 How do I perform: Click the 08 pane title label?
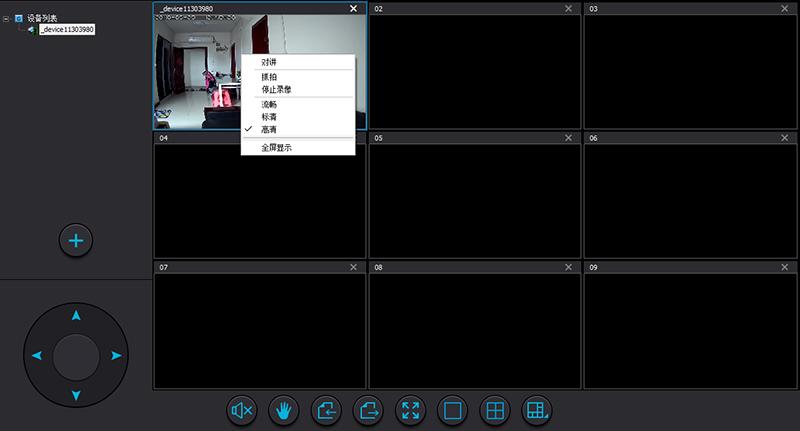379,267
